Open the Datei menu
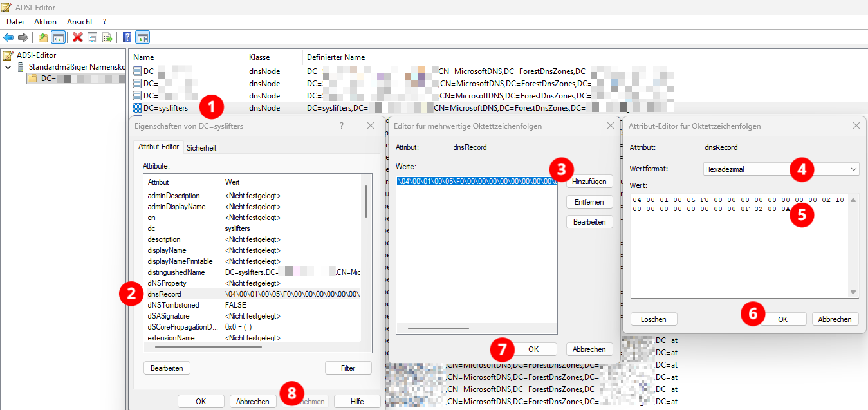Viewport: 868px width, 410px height. [15, 22]
